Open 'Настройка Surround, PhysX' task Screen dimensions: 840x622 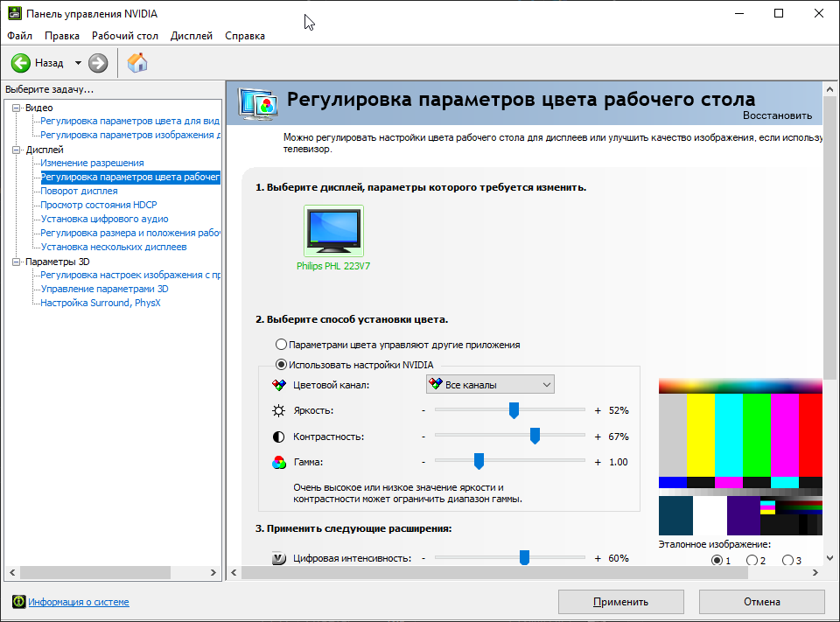click(101, 303)
